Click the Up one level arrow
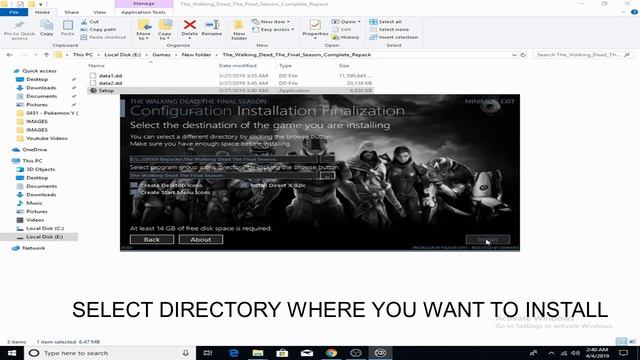 coord(46,55)
